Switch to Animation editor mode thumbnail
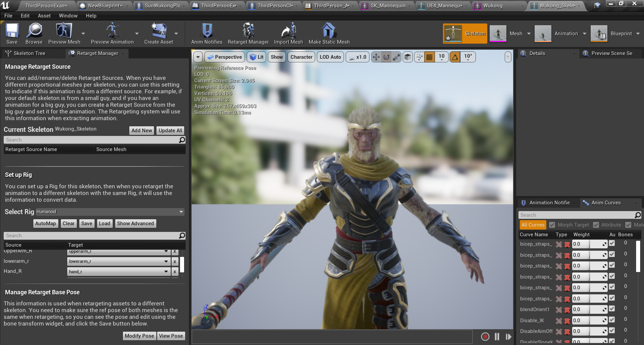The height and width of the screenshot is (345, 644). point(543,34)
